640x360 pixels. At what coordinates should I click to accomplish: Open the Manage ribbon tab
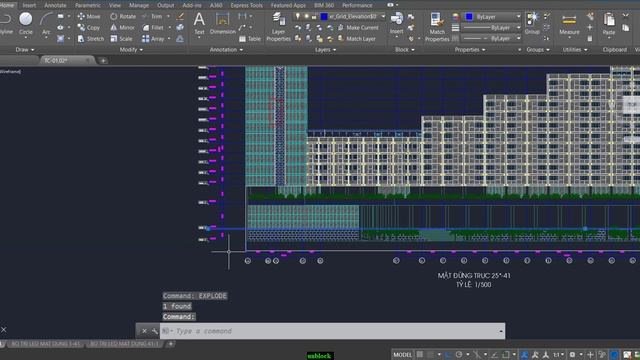point(139,5)
